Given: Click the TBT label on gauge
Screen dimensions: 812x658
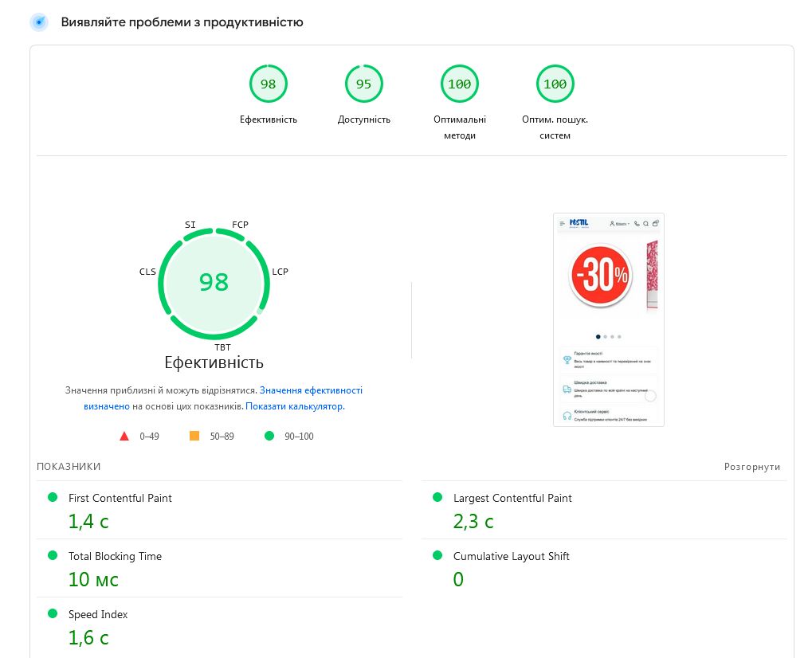Looking at the screenshot, I should click(222, 347).
